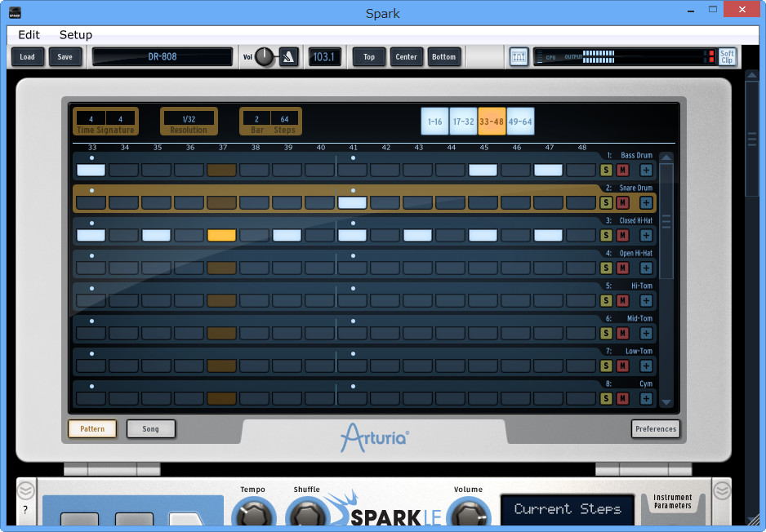The height and width of the screenshot is (532, 766).
Task: Click the help question mark icon
Action: pyautogui.click(x=25, y=510)
